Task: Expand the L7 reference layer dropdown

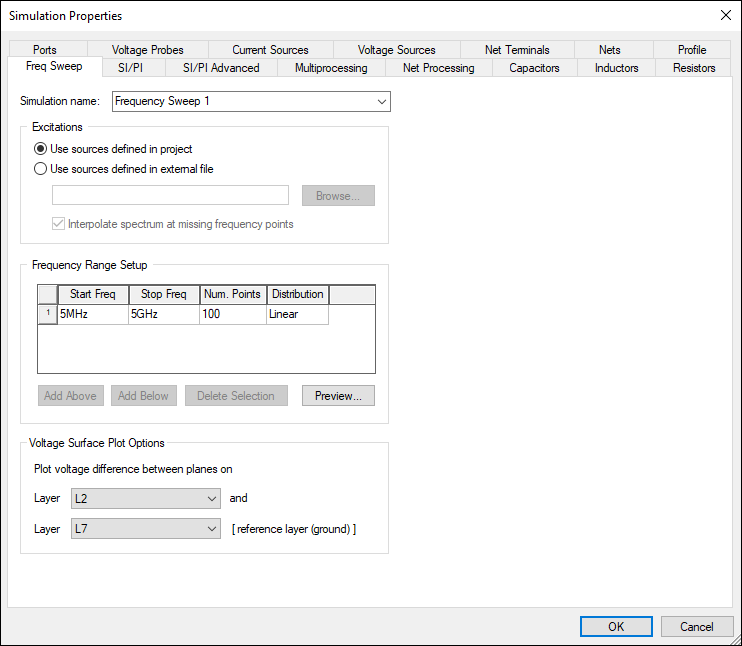Action: (x=145, y=529)
